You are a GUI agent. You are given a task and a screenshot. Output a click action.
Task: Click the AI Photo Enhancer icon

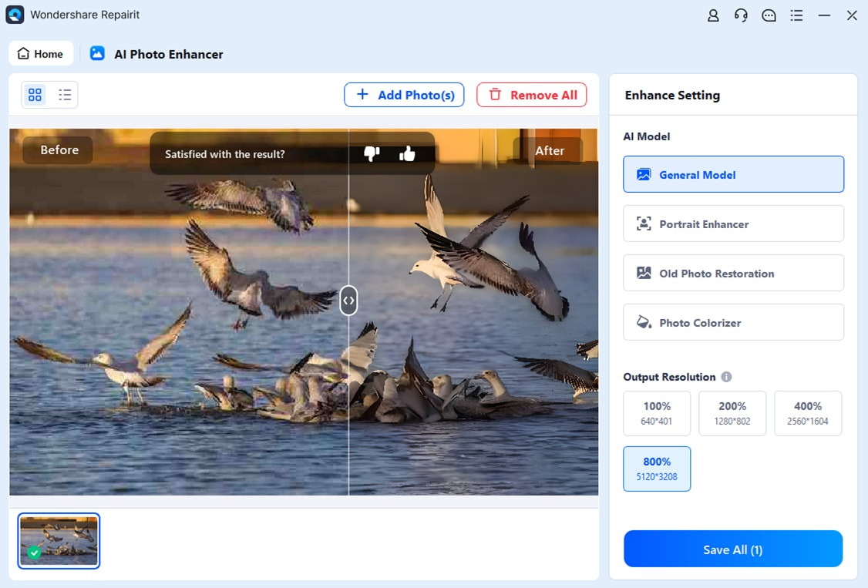coord(97,53)
